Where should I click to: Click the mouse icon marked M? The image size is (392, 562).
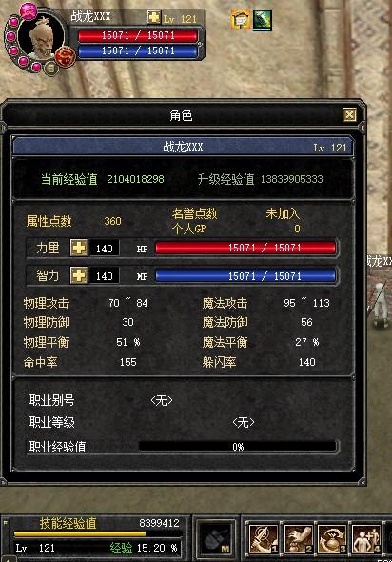[216, 539]
